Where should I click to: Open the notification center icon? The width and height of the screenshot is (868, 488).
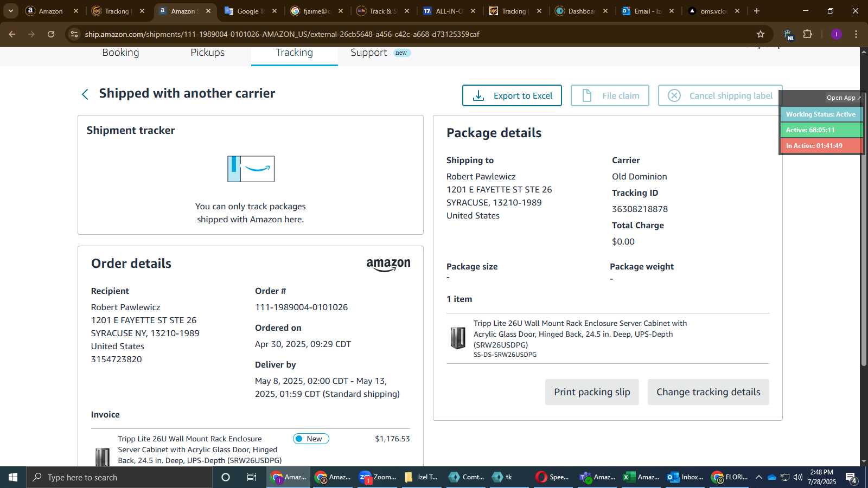coord(851,478)
